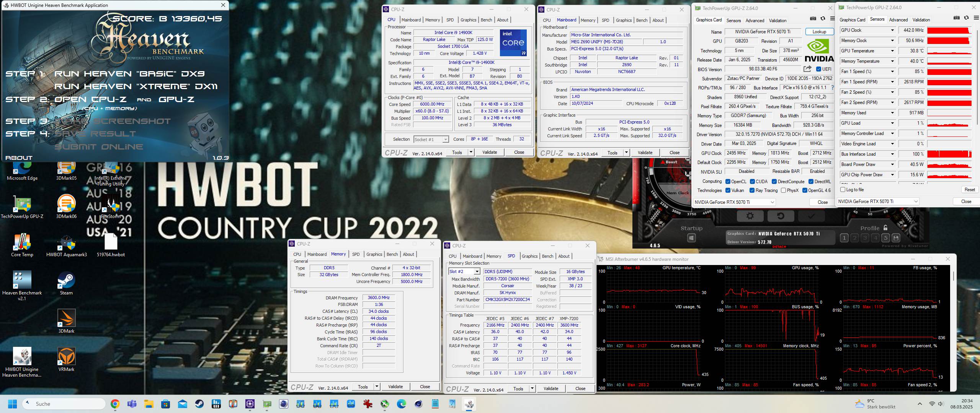Toggle OpenCL checkbox in GPU-Z
Screen dimensions: 980x413
[x=728, y=182]
